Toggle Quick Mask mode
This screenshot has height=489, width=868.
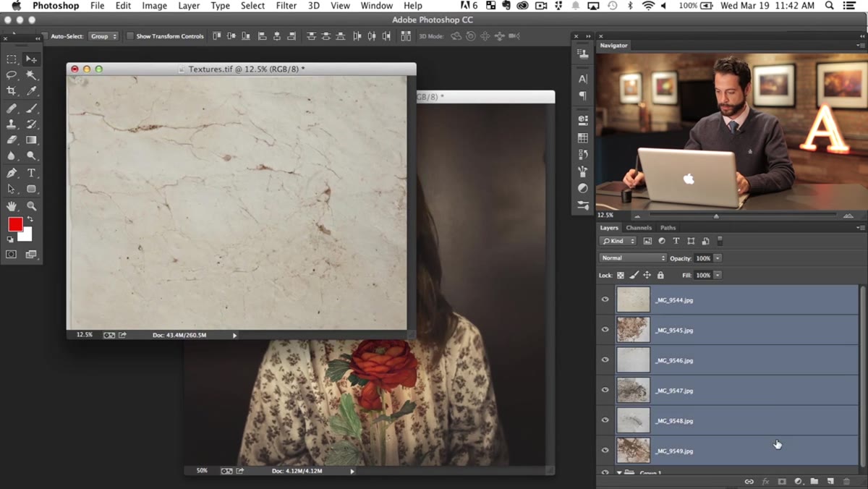coord(12,255)
